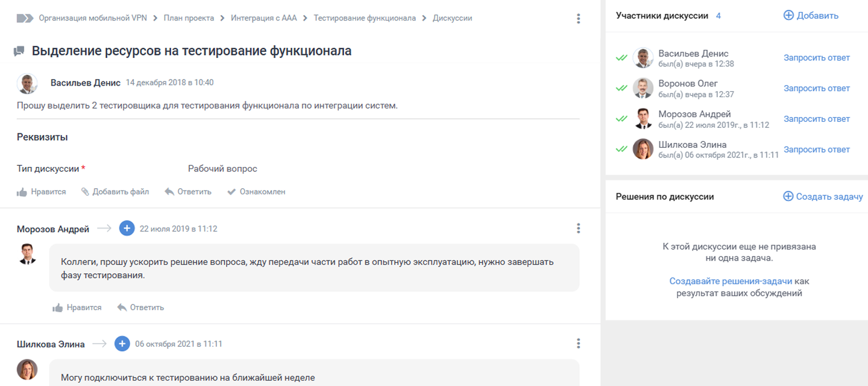Image resolution: width=868 pixels, height=386 pixels.
Task: Click the Создавайте решения-задачи link
Action: (x=731, y=282)
